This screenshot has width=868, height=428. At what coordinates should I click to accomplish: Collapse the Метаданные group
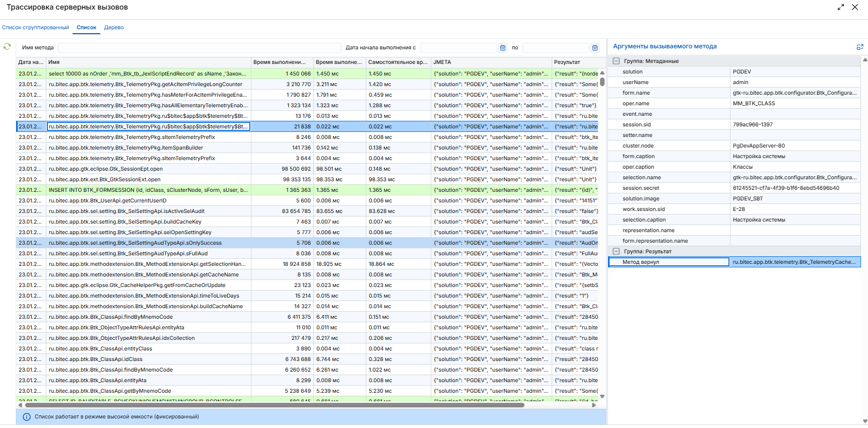(616, 61)
